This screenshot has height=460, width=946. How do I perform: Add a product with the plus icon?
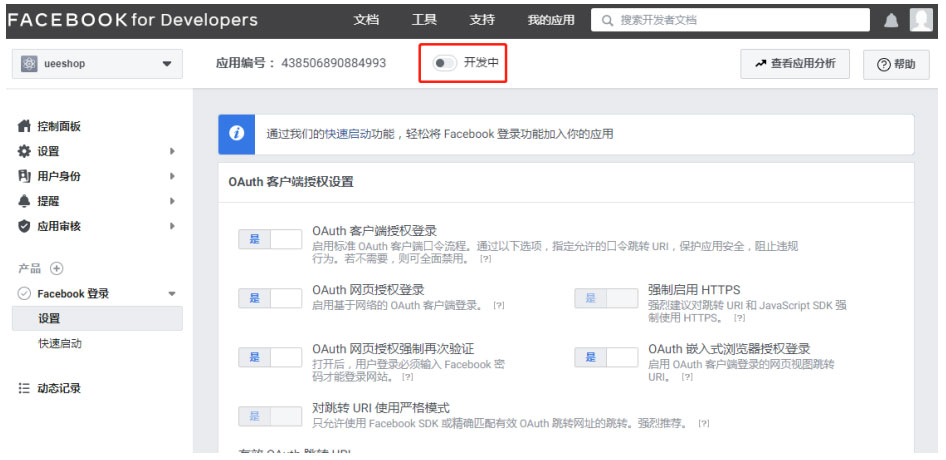tap(57, 268)
